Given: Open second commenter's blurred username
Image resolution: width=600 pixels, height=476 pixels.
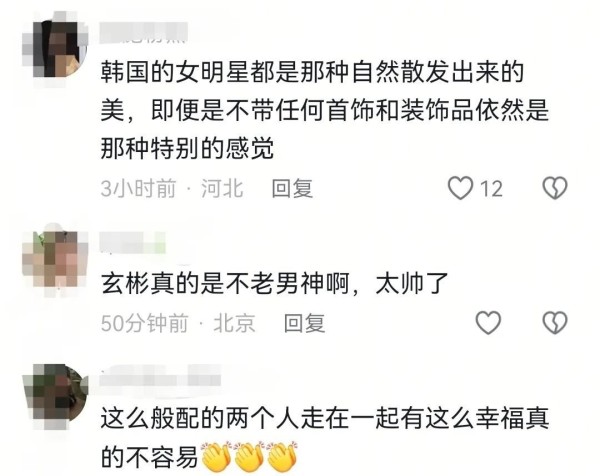Looking at the screenshot, I should point(132,243).
